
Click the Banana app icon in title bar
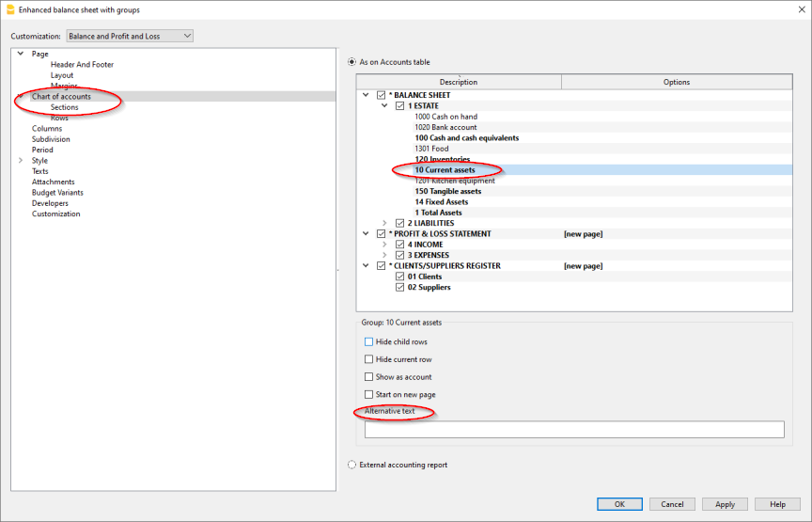click(10, 9)
